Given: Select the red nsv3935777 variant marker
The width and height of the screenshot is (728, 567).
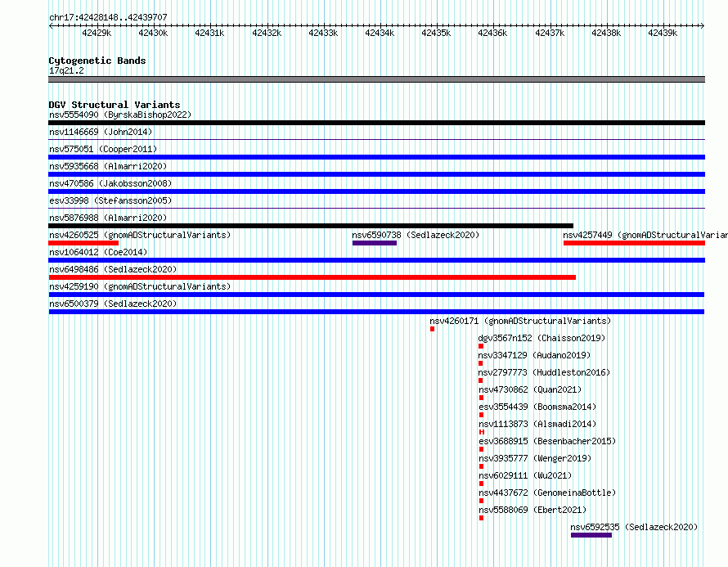Looking at the screenshot, I should (x=482, y=466).
